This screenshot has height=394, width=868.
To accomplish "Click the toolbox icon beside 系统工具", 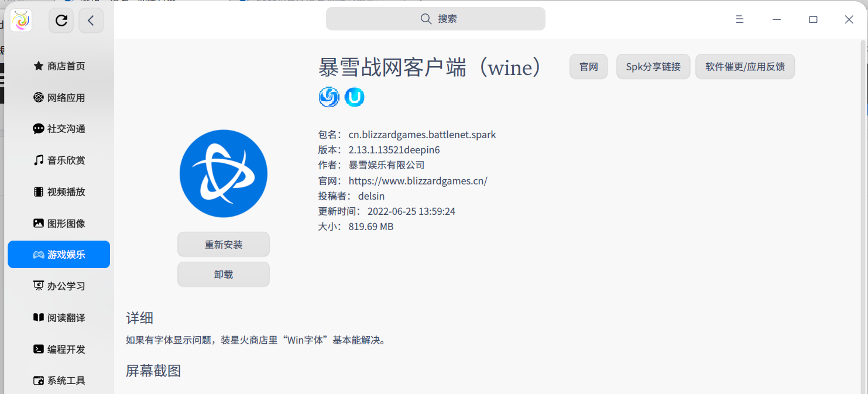I will coord(39,381).
